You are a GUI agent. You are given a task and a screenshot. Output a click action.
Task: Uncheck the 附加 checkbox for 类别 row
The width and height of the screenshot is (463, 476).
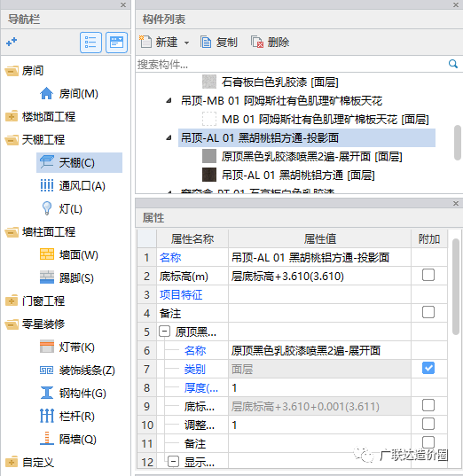[x=428, y=368]
